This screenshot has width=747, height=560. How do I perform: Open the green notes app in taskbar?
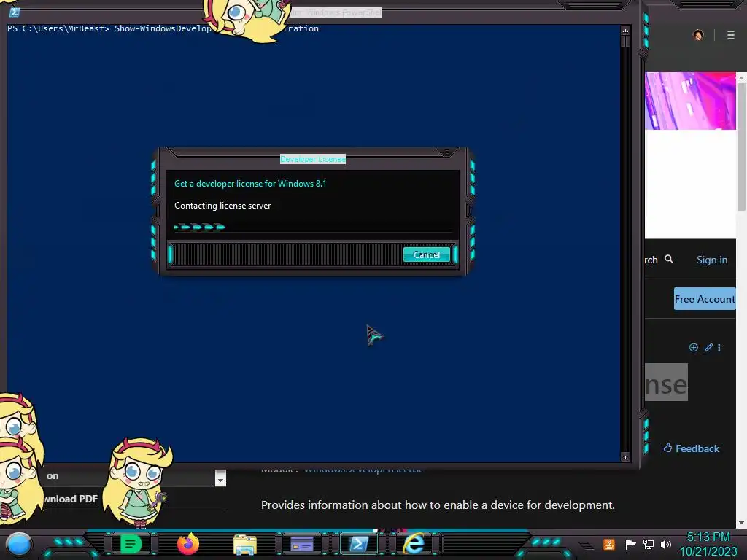tap(131, 544)
